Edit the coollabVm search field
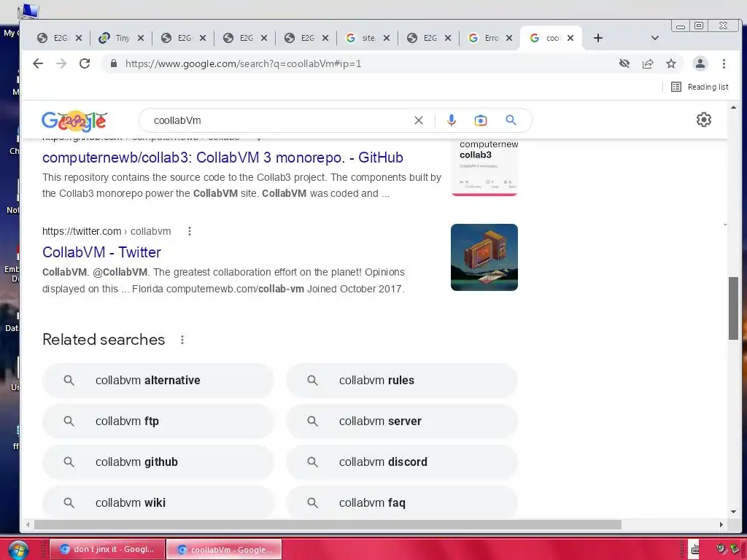This screenshot has height=560, width=747. point(281,120)
